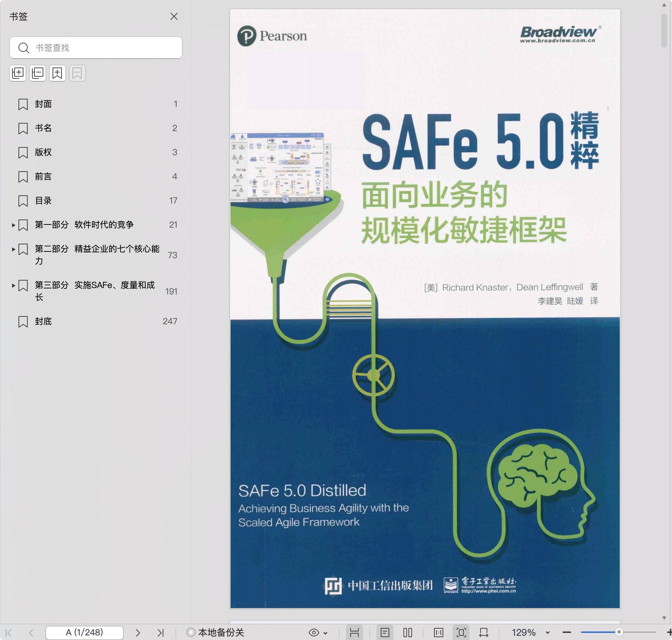Enter full screen mode

click(461, 633)
